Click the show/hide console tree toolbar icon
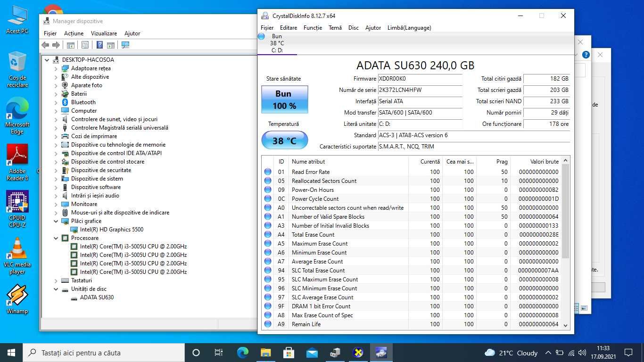 tap(70, 45)
